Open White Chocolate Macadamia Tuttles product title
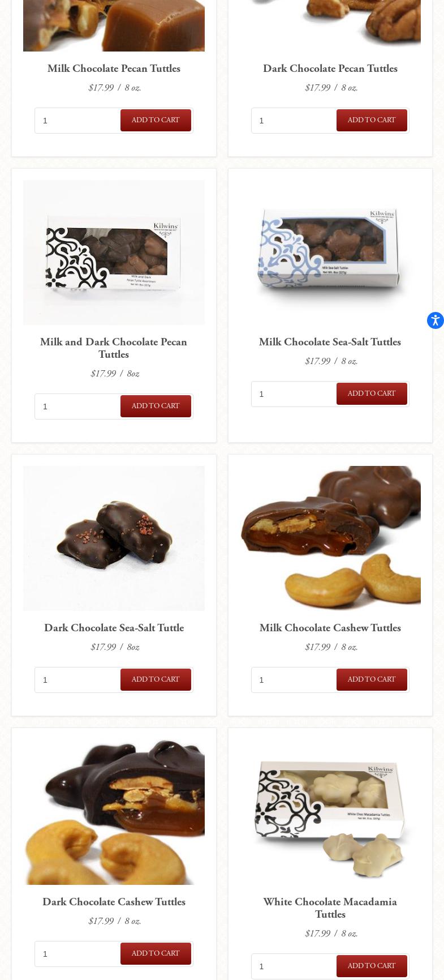Image resolution: width=444 pixels, height=980 pixels. click(x=330, y=908)
